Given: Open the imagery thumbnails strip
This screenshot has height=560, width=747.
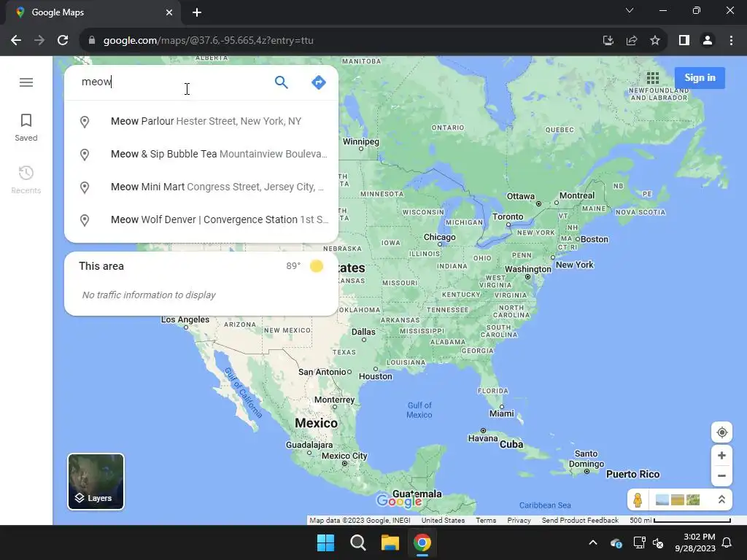Looking at the screenshot, I should tap(678, 499).
